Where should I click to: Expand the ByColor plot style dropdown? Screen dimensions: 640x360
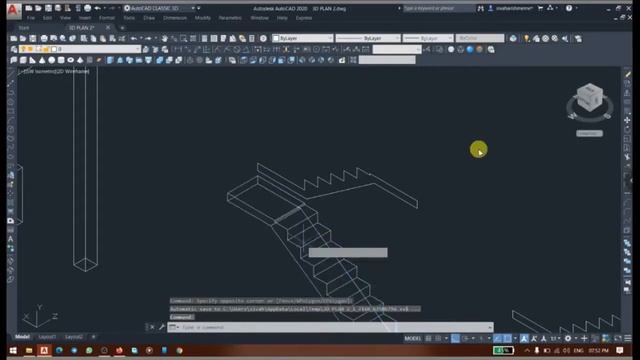(x=480, y=38)
